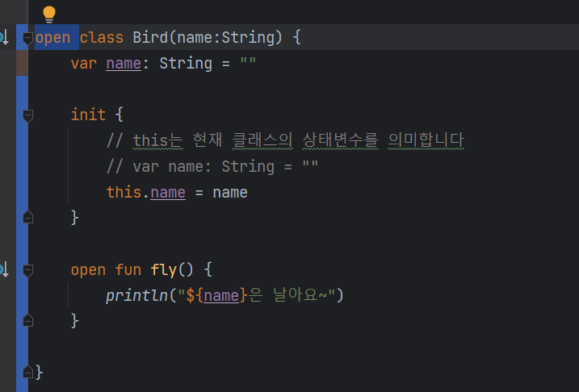Click the function name 'fly'

pos(164,270)
